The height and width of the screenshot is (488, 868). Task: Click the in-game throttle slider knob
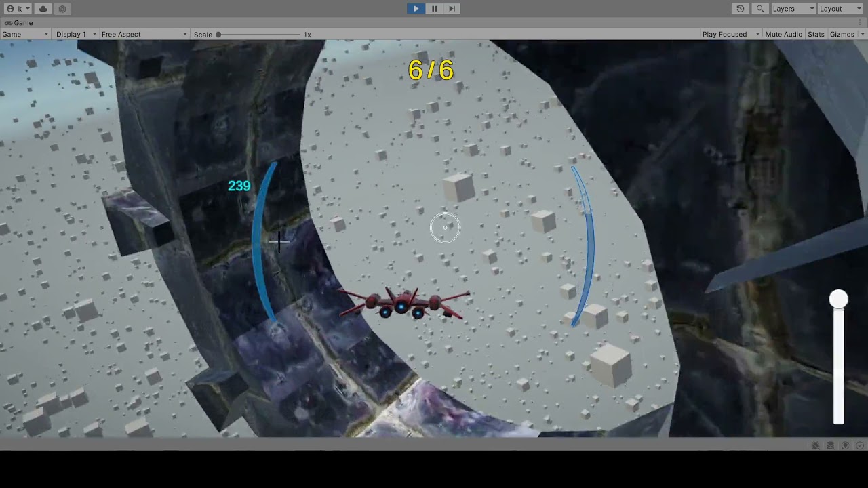click(839, 299)
